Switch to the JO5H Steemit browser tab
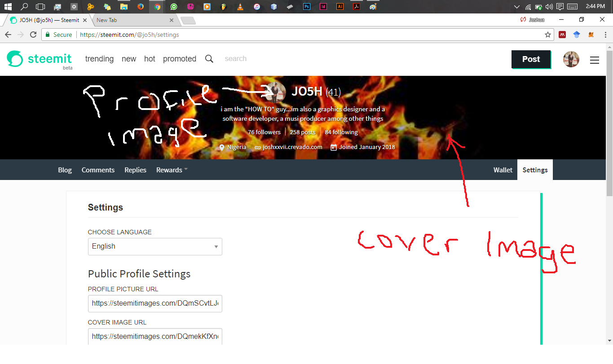This screenshot has width=613, height=364. pos(49,20)
